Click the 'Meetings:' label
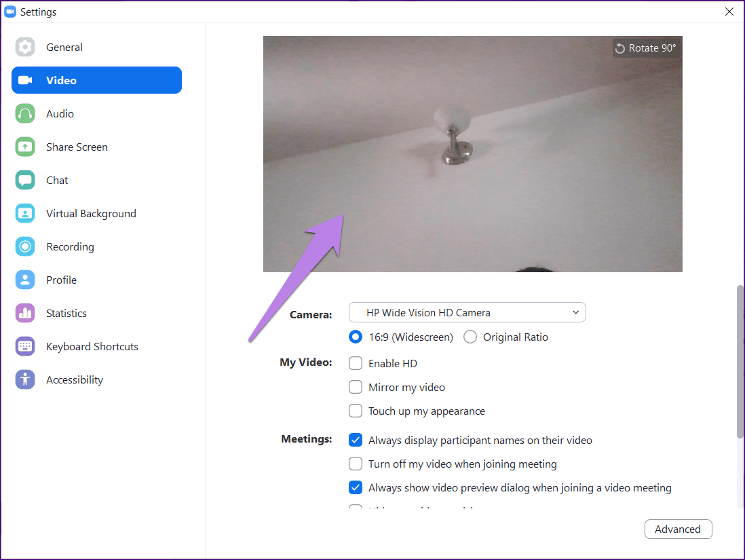The height and width of the screenshot is (560, 745). click(x=307, y=438)
